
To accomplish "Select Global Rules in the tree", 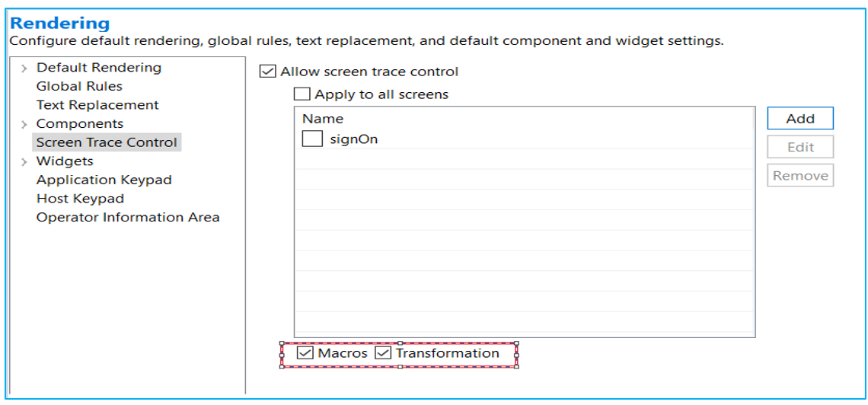I will coord(79,87).
